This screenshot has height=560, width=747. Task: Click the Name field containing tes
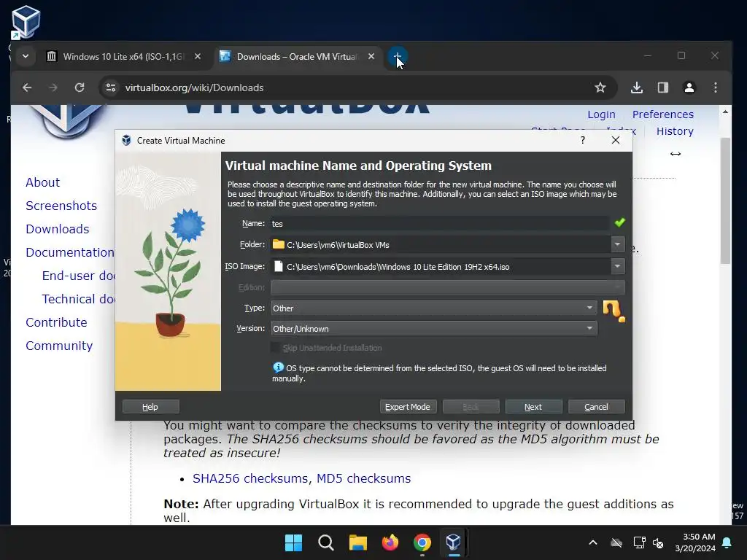[x=440, y=223]
